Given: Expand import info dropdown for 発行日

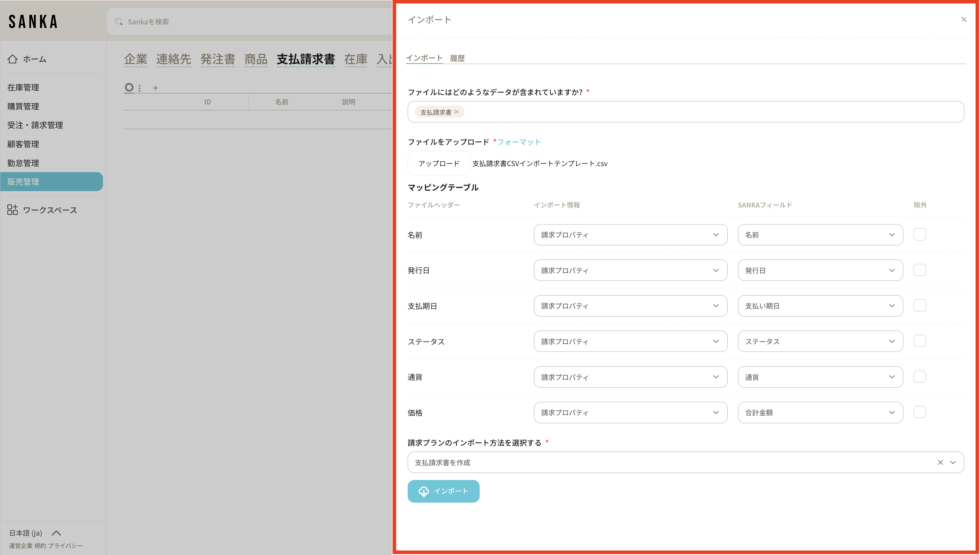Looking at the screenshot, I should pos(630,270).
